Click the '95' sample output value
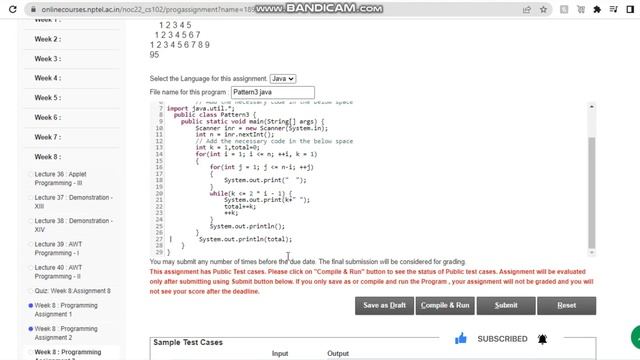The height and width of the screenshot is (360, 640). (154, 55)
